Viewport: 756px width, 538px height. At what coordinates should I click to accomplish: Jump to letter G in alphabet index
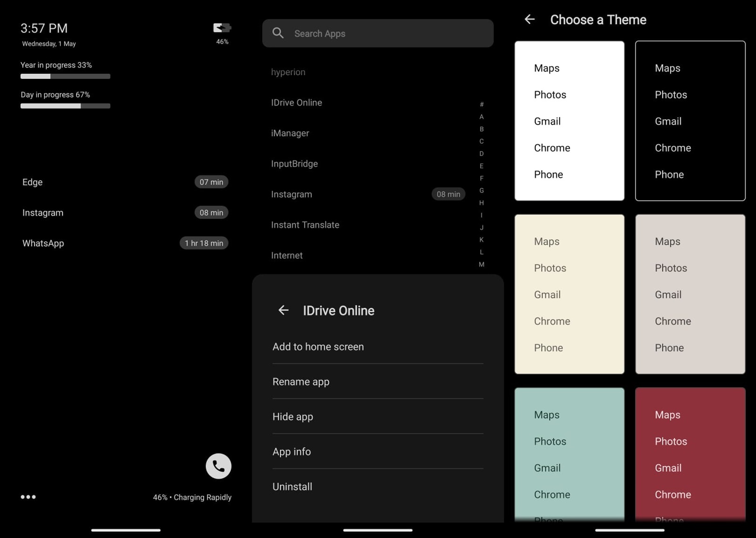click(481, 190)
